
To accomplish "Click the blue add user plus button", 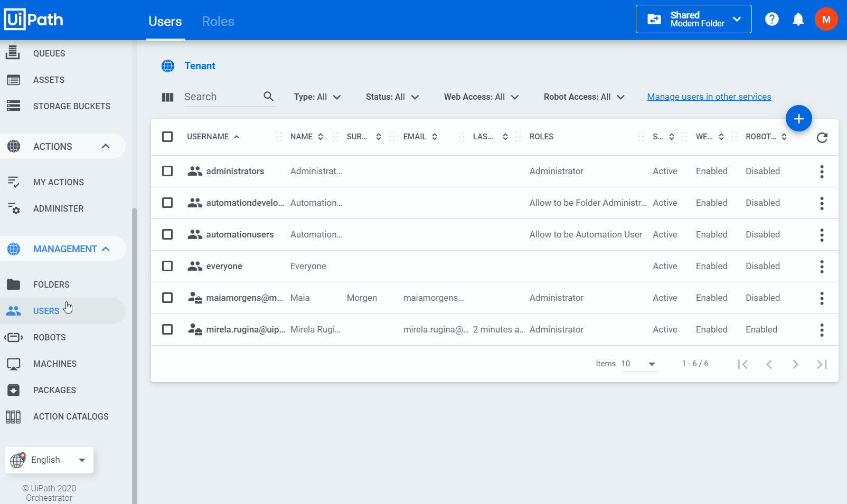I will pyautogui.click(x=799, y=119).
